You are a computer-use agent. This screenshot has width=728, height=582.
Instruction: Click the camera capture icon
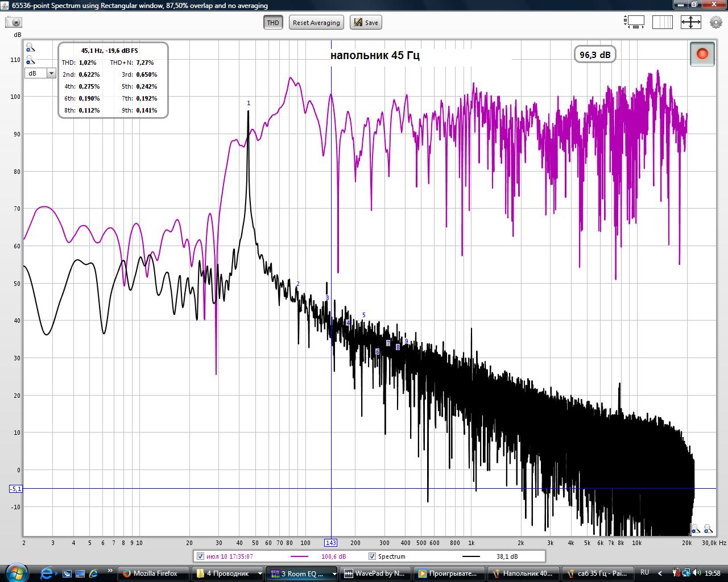pyautogui.click(x=14, y=22)
